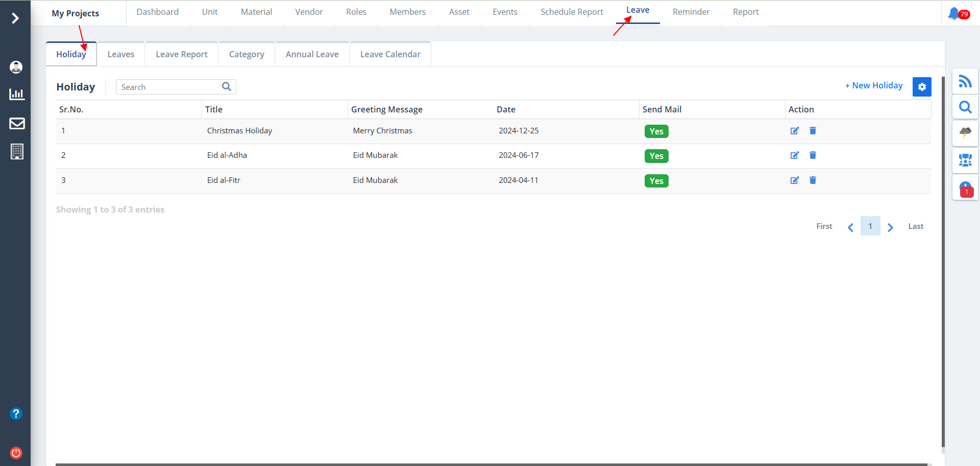This screenshot has height=466, width=980.
Task: Switch to the Leave Calendar tab
Action: click(x=390, y=54)
